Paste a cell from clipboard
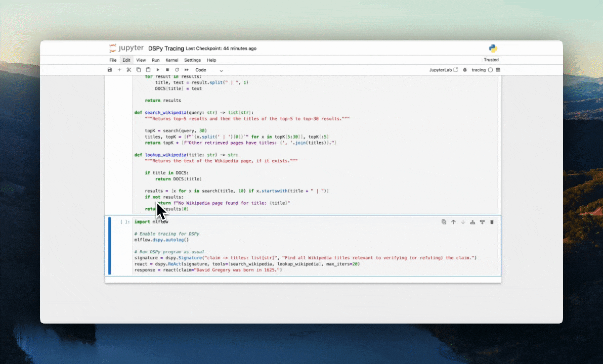Viewport: 603px width, 364px height. click(147, 70)
